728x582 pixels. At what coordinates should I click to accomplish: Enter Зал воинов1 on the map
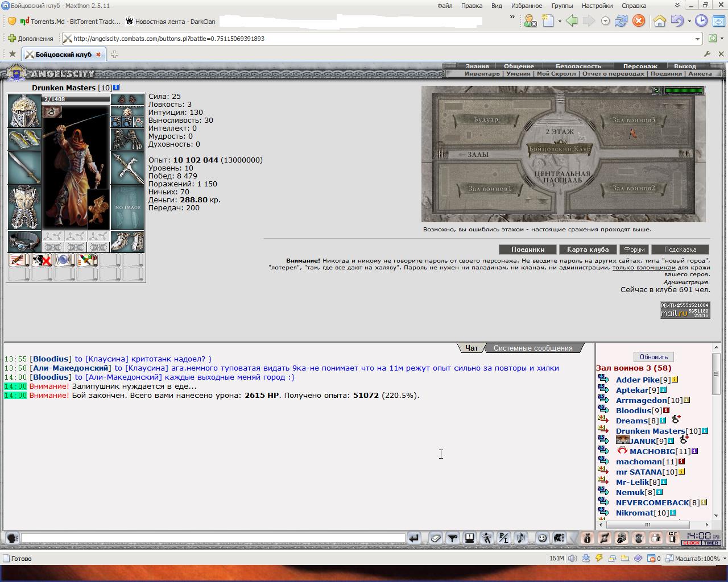pyautogui.click(x=490, y=188)
